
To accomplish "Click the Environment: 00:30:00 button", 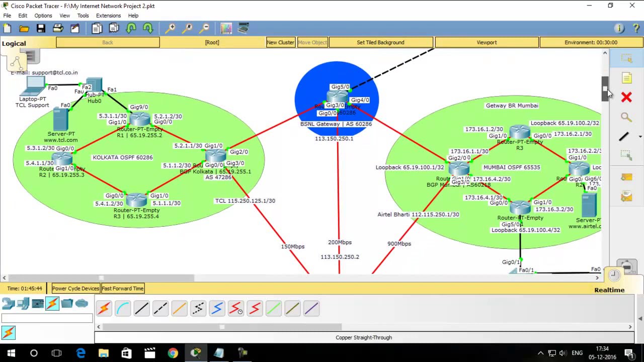I will tap(591, 43).
